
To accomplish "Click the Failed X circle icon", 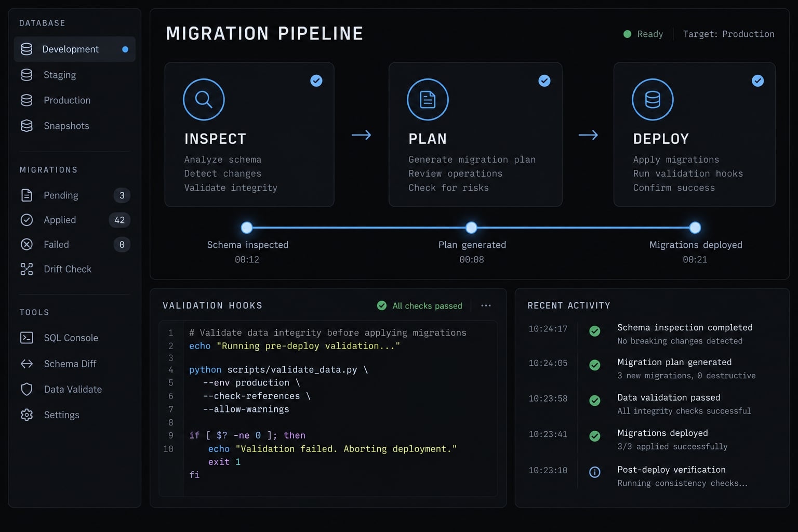I will pos(26,244).
